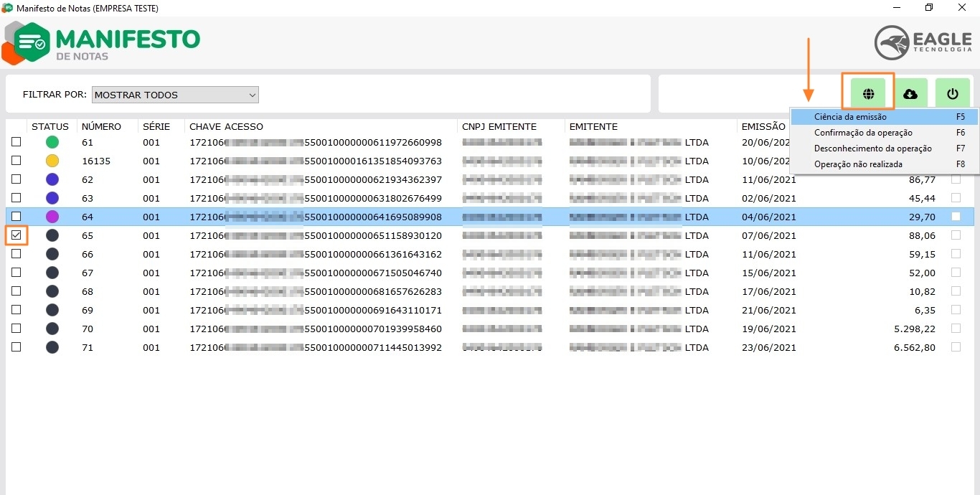Open the FILTRAR POR dropdown
This screenshot has width=980, height=495.
[x=175, y=95]
